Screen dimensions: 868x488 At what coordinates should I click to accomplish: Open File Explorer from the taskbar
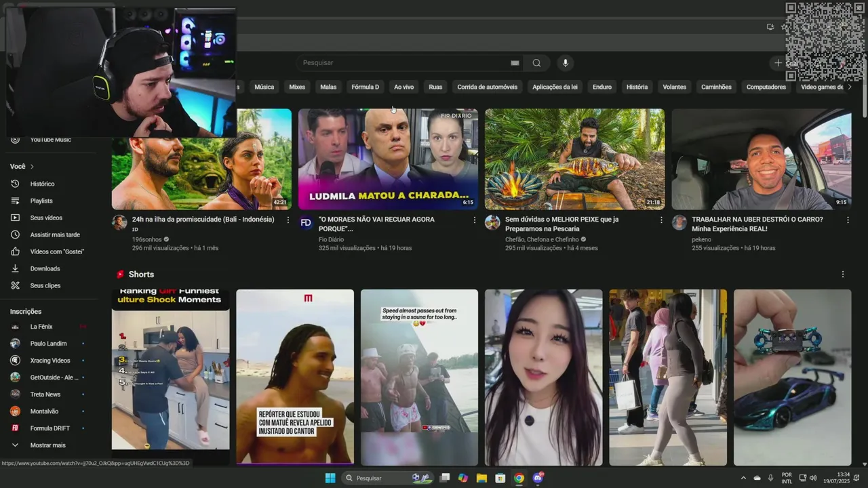tap(481, 478)
